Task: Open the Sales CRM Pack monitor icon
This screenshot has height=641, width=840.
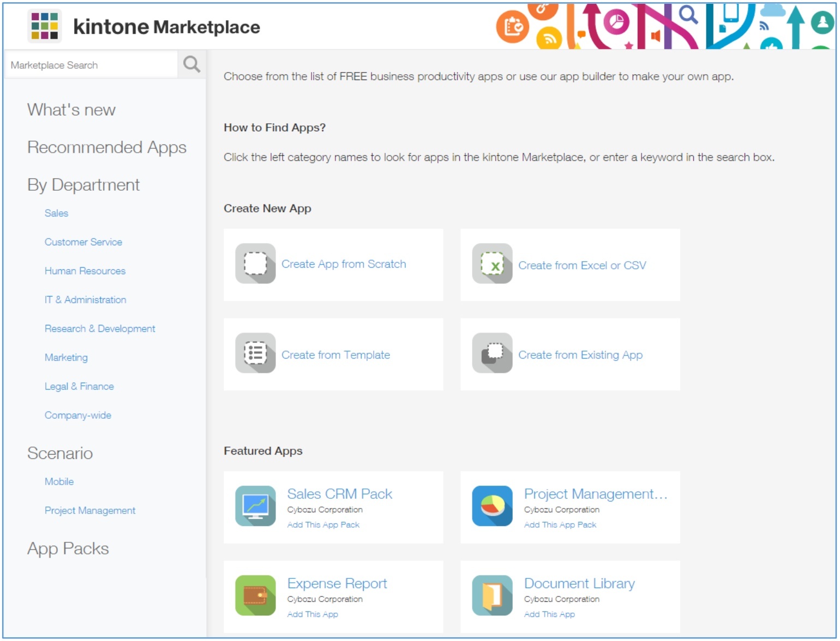Action: pyautogui.click(x=255, y=506)
